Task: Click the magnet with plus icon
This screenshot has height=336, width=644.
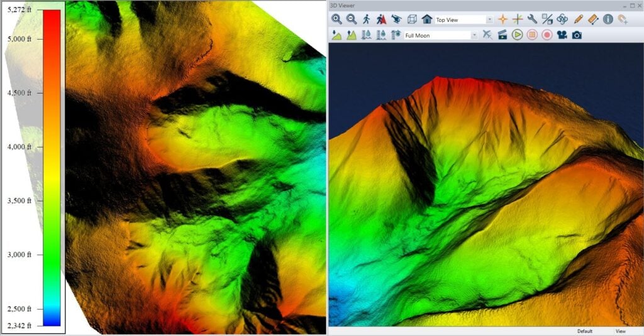Action: tap(623, 19)
